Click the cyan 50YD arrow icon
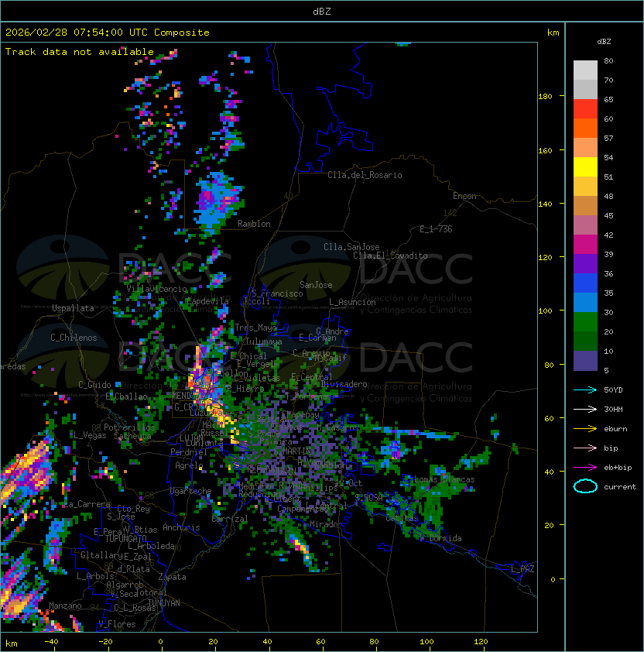 [585, 389]
